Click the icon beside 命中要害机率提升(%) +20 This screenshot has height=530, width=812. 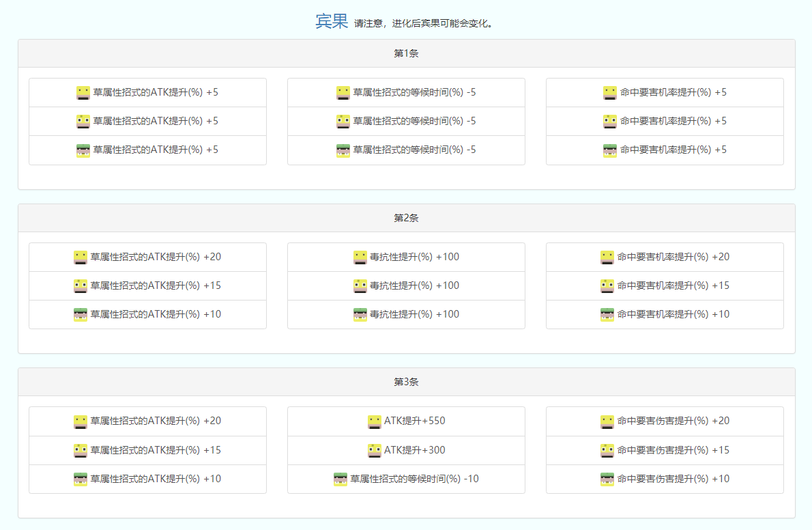607,257
